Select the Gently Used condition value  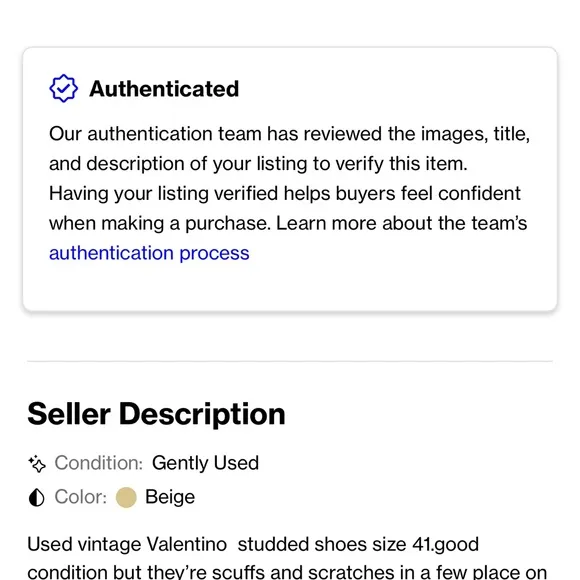[x=205, y=463]
